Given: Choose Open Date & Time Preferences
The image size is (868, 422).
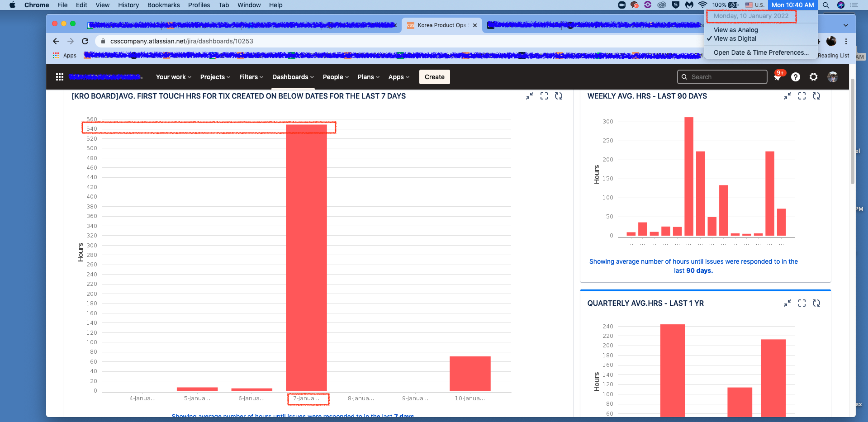Looking at the screenshot, I should (762, 52).
